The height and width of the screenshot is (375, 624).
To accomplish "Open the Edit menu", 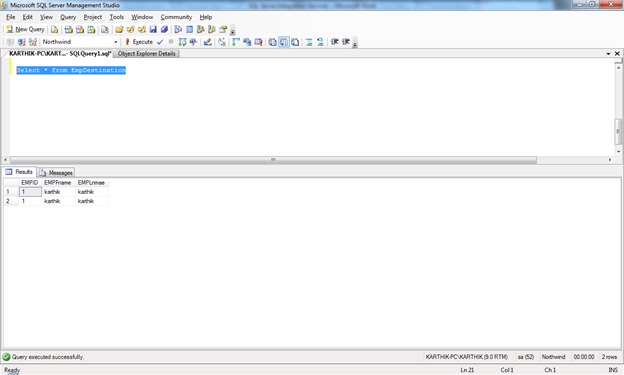I will (27, 17).
